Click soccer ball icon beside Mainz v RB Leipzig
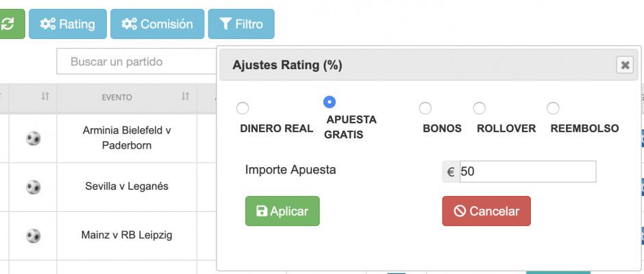 (34, 236)
